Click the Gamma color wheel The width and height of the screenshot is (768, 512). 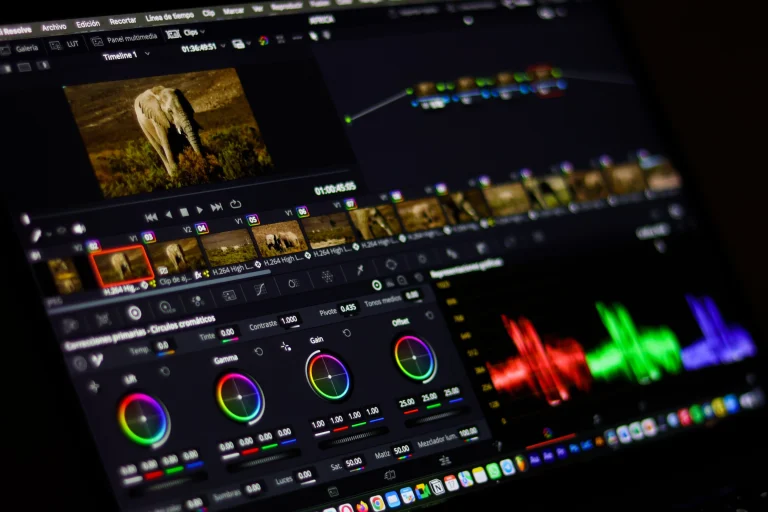(x=240, y=397)
